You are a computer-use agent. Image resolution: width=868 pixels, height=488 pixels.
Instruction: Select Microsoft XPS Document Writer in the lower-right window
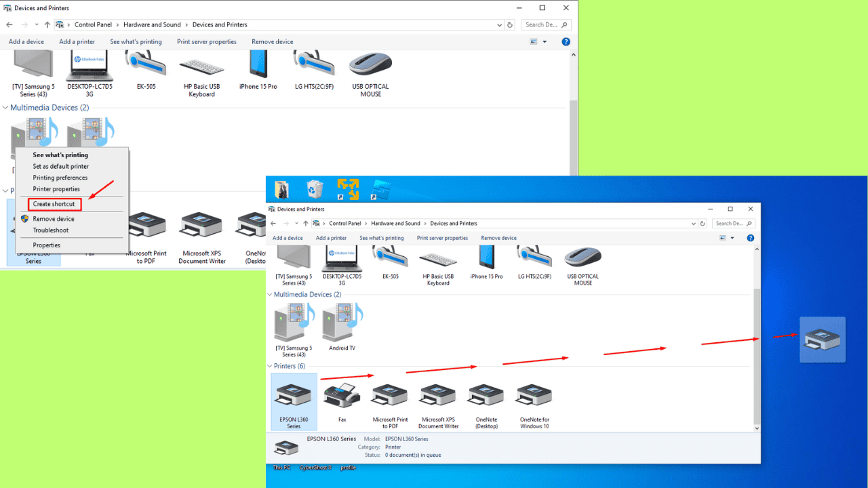438,405
